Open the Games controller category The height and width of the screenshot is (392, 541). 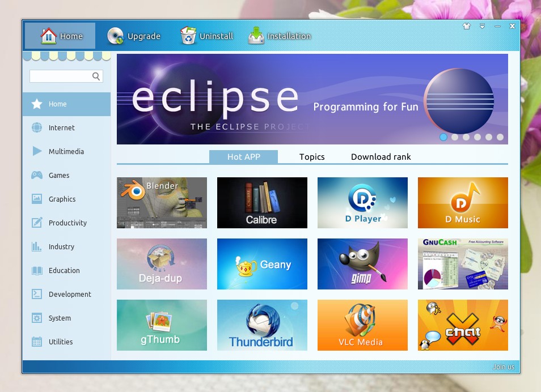pyautogui.click(x=66, y=176)
